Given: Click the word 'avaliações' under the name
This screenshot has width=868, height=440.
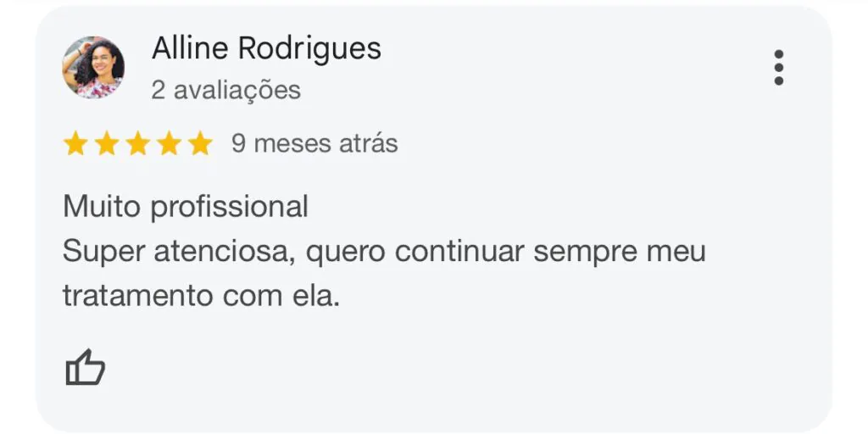Looking at the screenshot, I should (x=237, y=90).
